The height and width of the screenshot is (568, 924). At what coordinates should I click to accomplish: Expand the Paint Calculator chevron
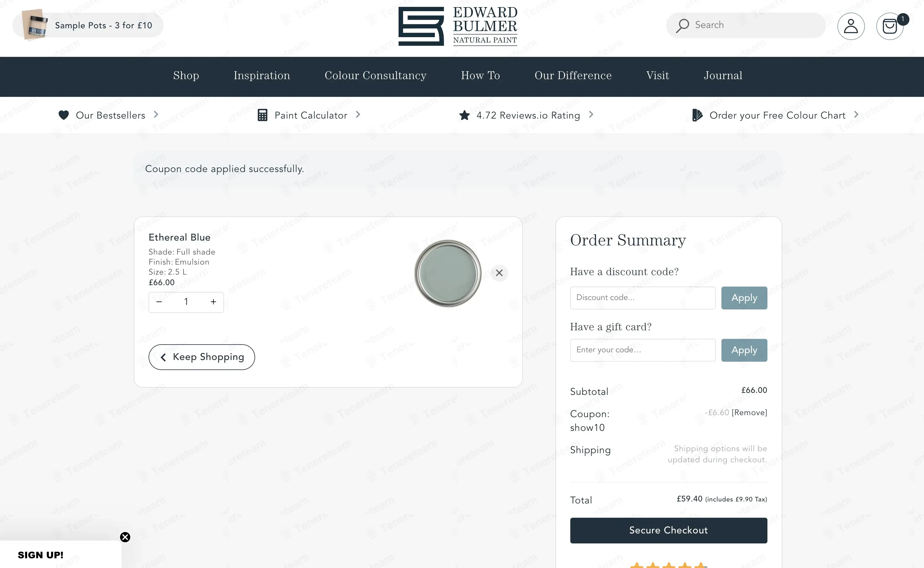click(358, 114)
